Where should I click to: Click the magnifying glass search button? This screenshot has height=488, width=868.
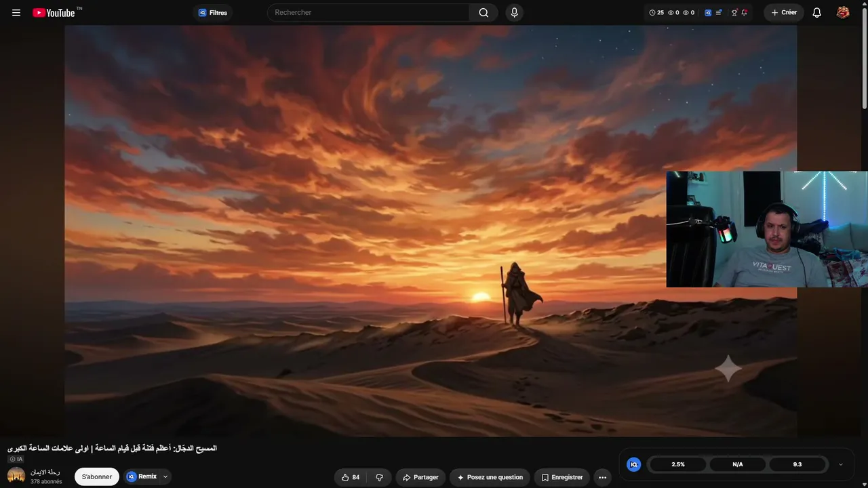484,13
